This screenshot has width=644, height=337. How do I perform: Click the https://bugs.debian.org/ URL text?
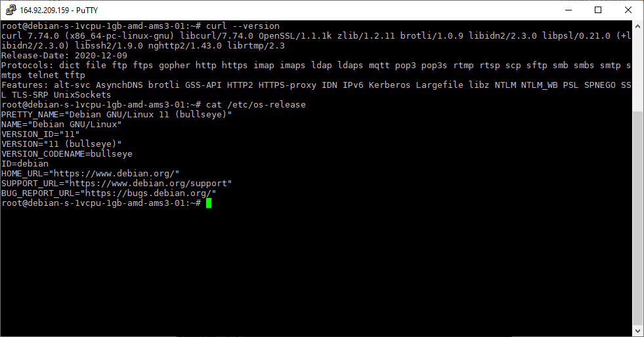coord(148,193)
